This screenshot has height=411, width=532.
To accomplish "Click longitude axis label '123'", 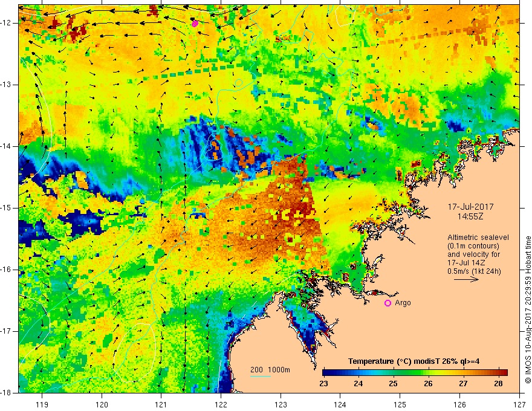I will click(281, 404).
